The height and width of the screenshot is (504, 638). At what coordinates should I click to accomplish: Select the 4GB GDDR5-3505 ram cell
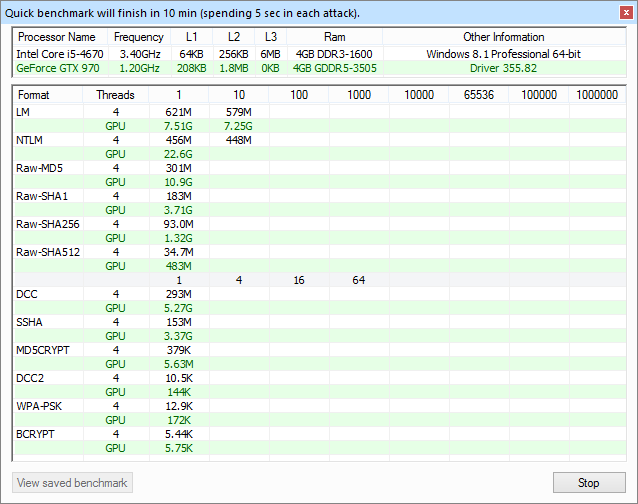click(x=335, y=68)
